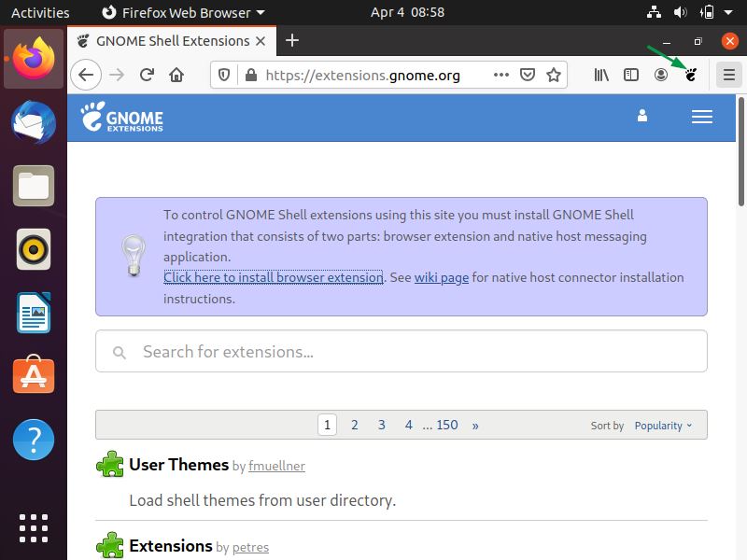Screen dimensions: 747x560
Task: Go back to previous page
Action: click(86, 75)
